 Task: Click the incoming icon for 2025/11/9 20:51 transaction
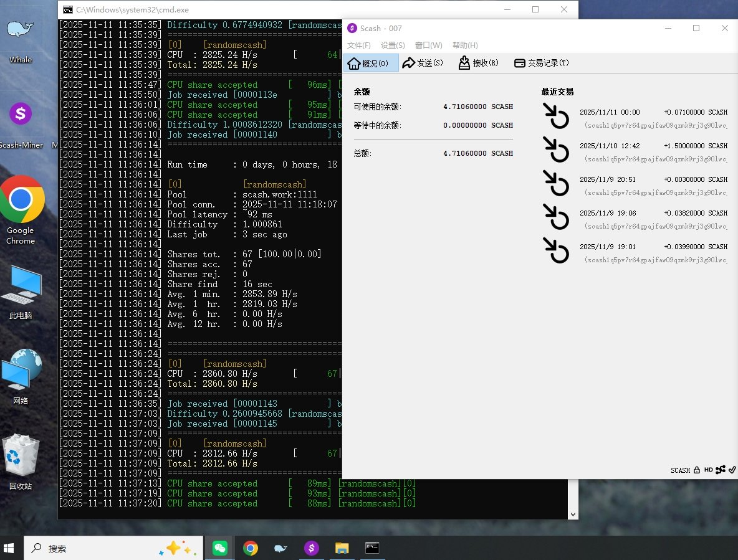click(556, 183)
